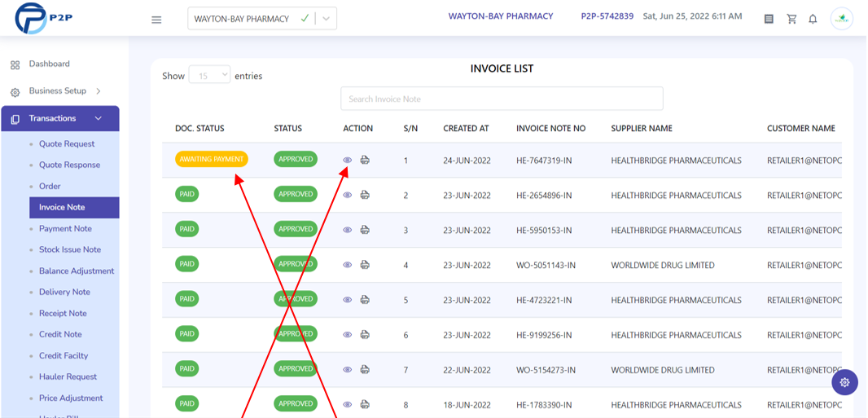
Task: Click PAID badge for invoice WO-5051143-IN
Action: (x=187, y=263)
